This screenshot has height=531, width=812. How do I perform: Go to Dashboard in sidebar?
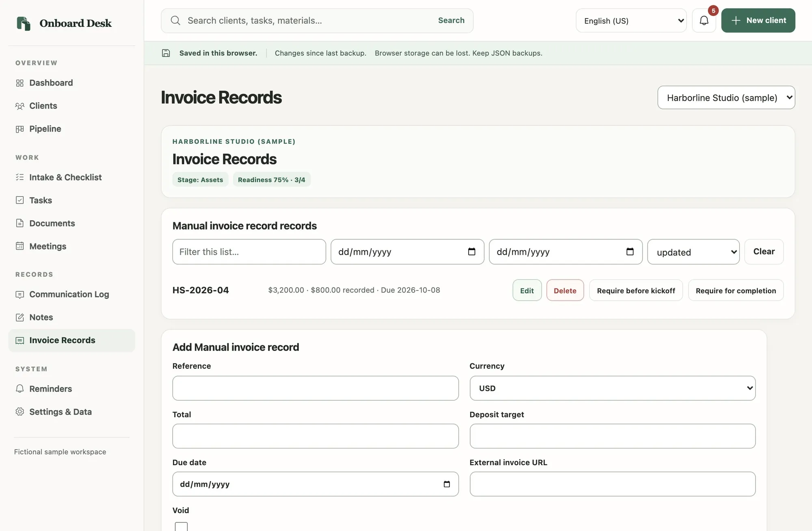click(x=71, y=83)
